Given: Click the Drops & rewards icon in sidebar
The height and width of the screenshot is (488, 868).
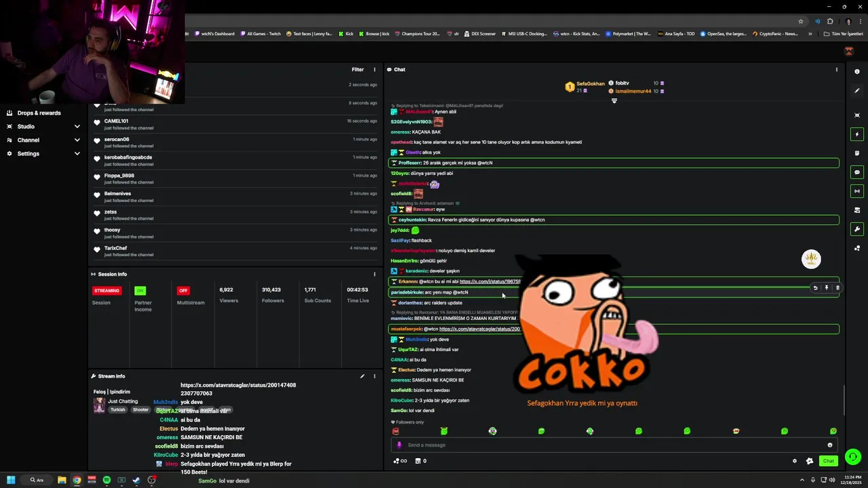Looking at the screenshot, I should [x=9, y=113].
